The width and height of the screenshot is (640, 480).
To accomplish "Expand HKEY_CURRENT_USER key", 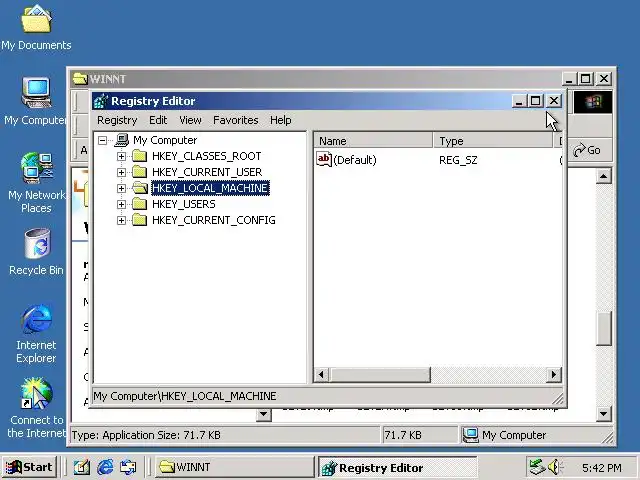I will pos(121,172).
